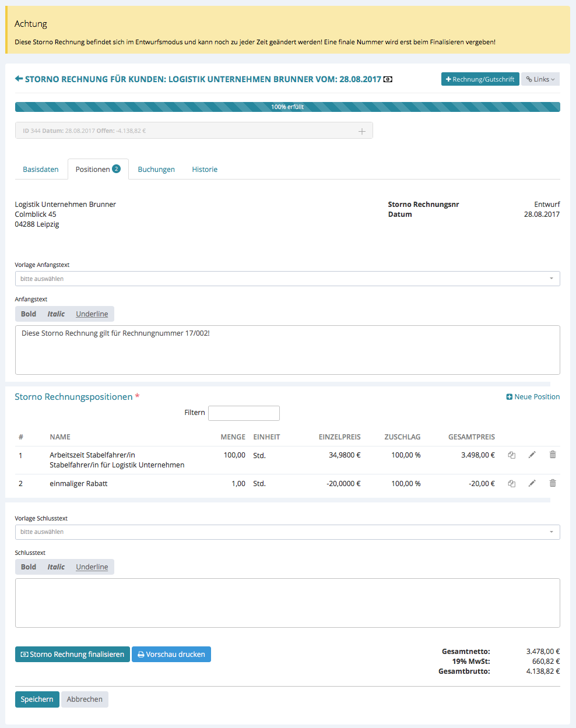The height and width of the screenshot is (728, 576).
Task: Edit position 1 with the pencil icon
Action: pos(532,455)
